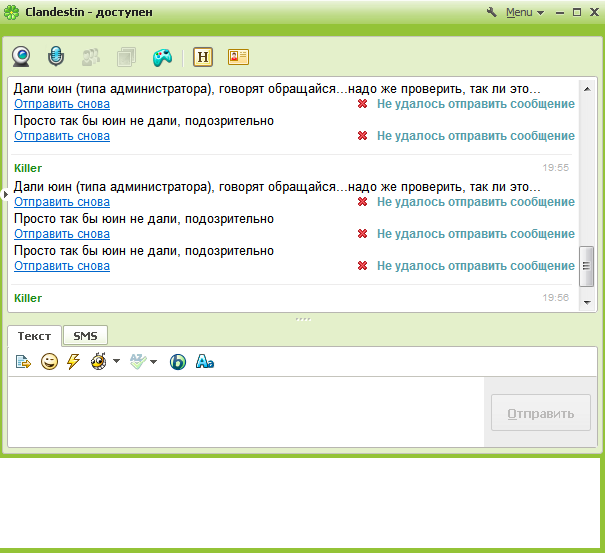Click the AZ spell check icon
Screen dimensions: 605x553
point(138,362)
